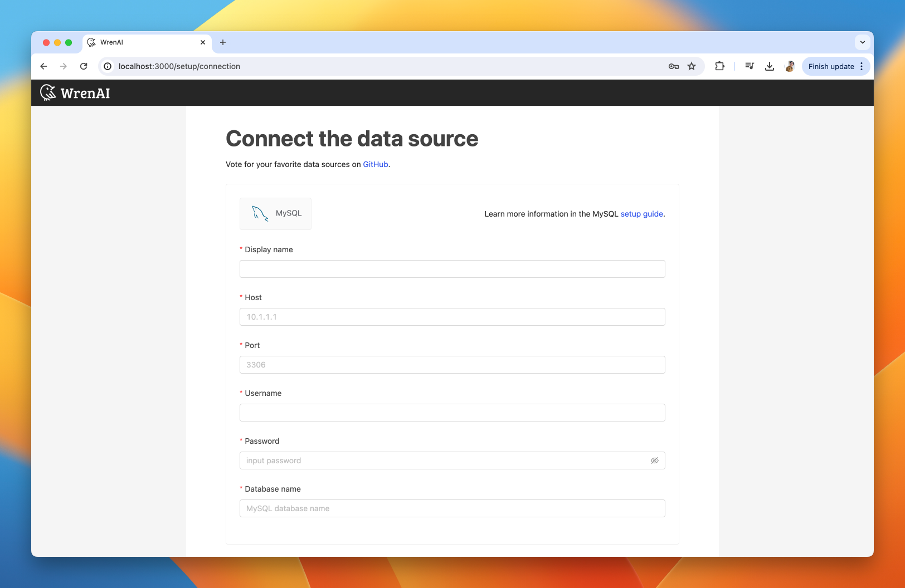905x588 pixels.
Task: Close the WrenAI tab
Action: 203,42
